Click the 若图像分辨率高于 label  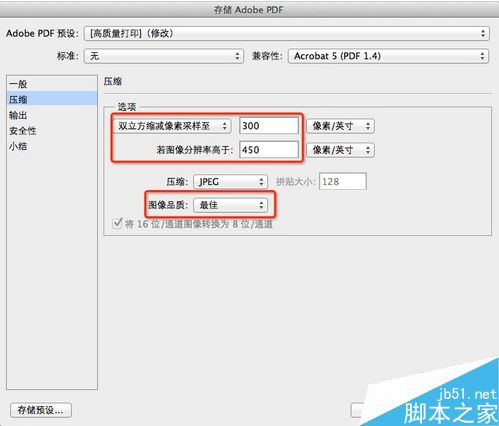click(195, 150)
